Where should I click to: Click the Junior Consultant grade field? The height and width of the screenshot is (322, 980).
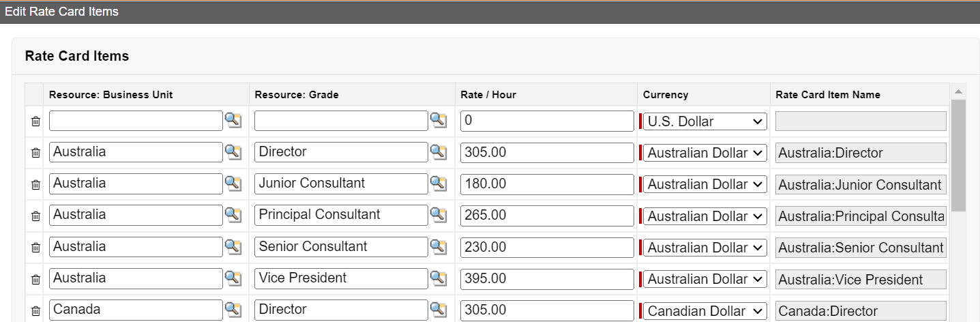tap(341, 184)
